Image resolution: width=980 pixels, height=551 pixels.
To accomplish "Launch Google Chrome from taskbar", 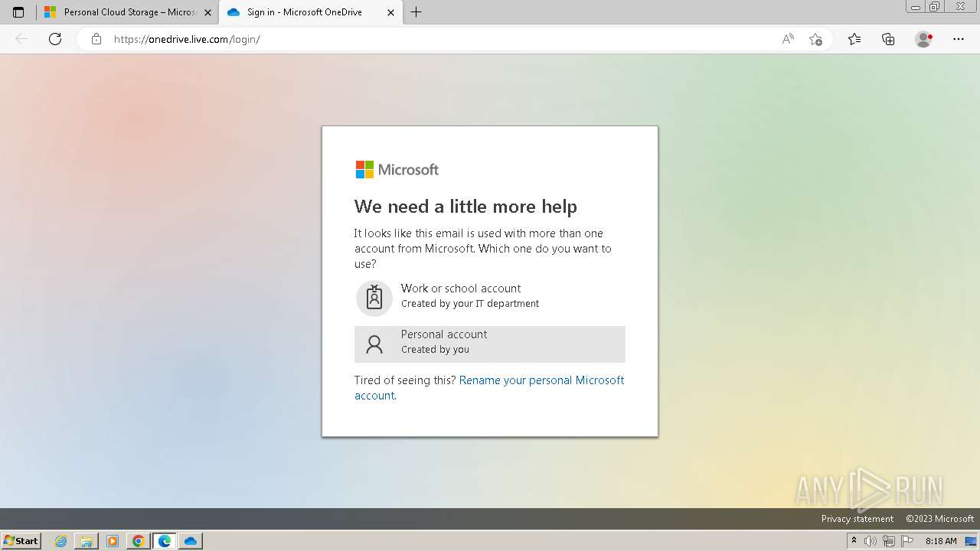I will click(x=139, y=541).
